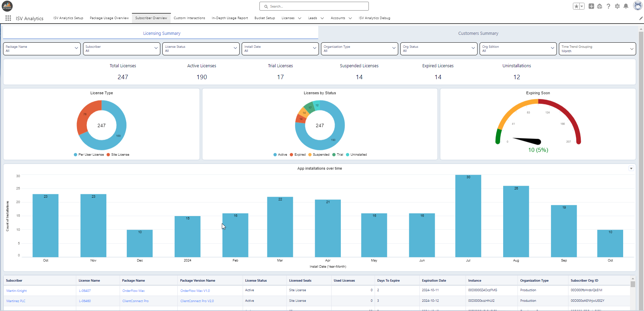Click the page scroll-up arrow at right
The width and height of the screenshot is (644, 311).
click(x=641, y=29)
